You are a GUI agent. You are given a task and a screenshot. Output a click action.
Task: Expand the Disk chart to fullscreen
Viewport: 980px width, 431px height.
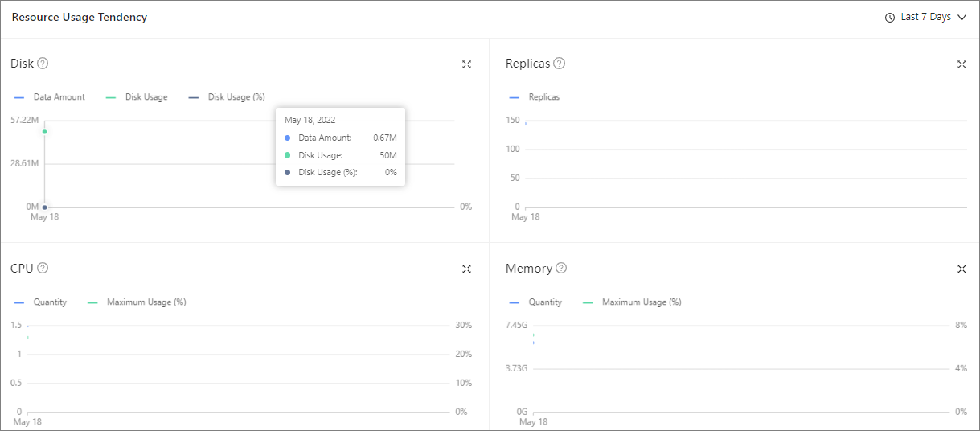pyautogui.click(x=466, y=64)
